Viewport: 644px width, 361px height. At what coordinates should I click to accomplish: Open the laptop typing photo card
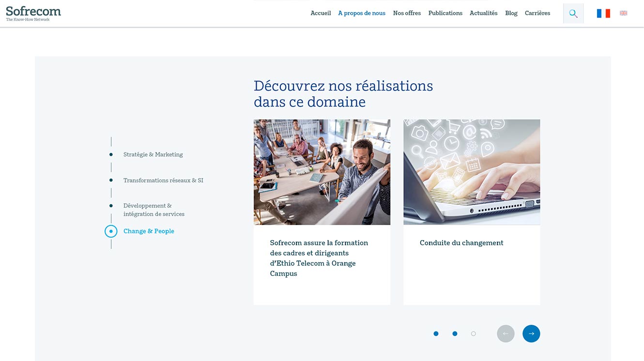472,172
